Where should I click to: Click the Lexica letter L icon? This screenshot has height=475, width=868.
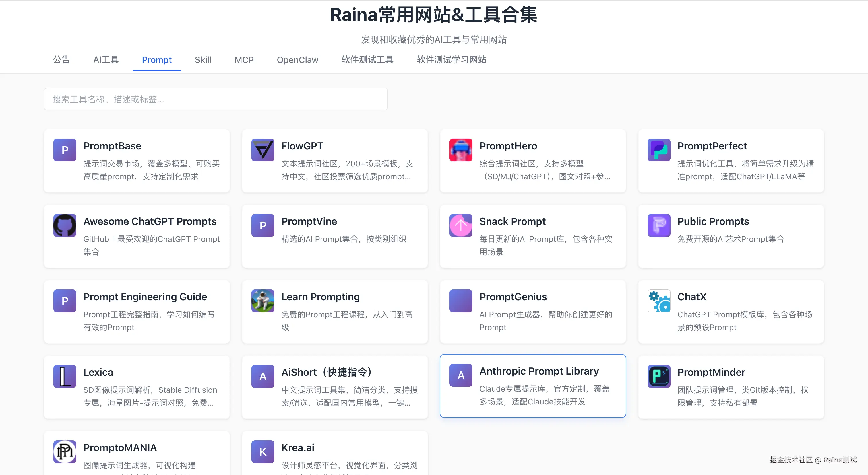click(x=65, y=376)
